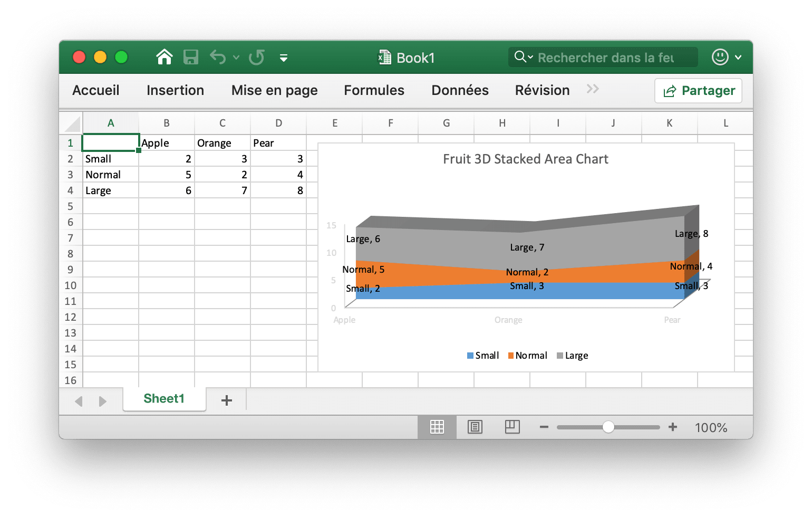The image size is (812, 517).
Task: Click the Redo circular arrow icon
Action: tap(257, 57)
